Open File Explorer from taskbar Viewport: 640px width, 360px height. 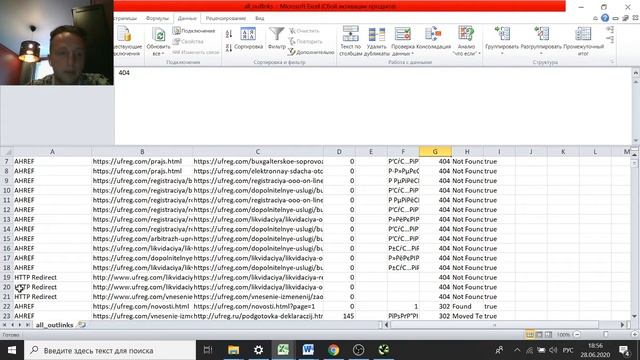click(233, 350)
